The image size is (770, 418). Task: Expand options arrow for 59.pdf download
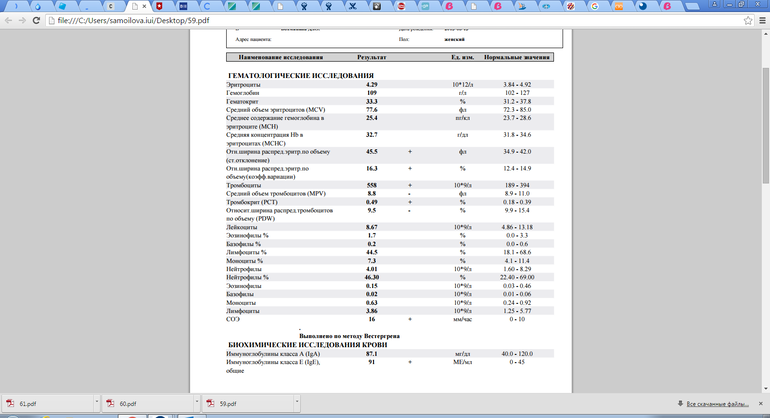click(296, 404)
